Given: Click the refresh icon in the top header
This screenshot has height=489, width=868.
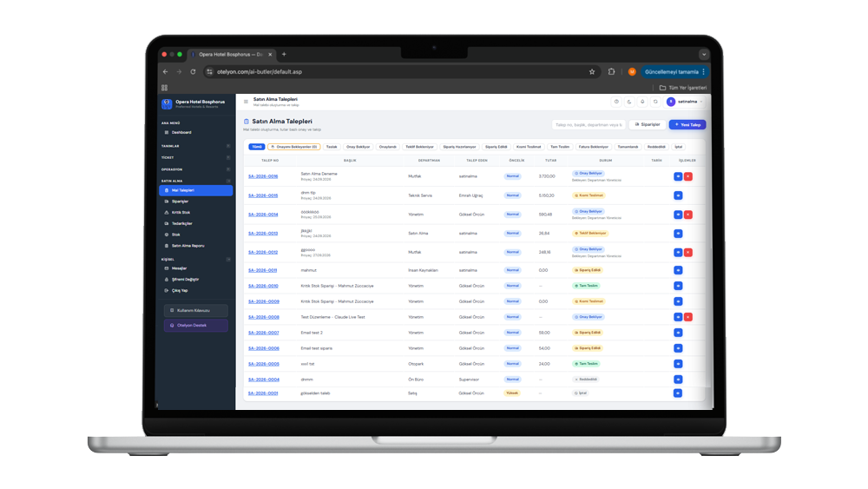Looking at the screenshot, I should 655,102.
